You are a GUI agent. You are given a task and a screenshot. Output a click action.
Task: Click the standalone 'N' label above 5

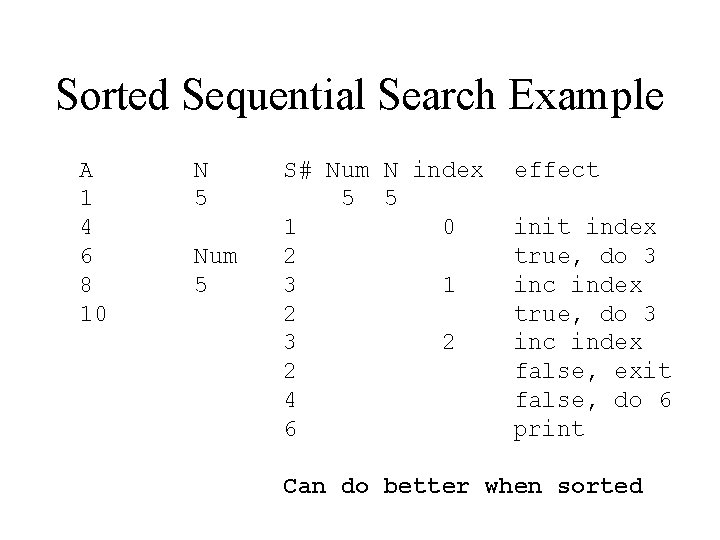200,170
